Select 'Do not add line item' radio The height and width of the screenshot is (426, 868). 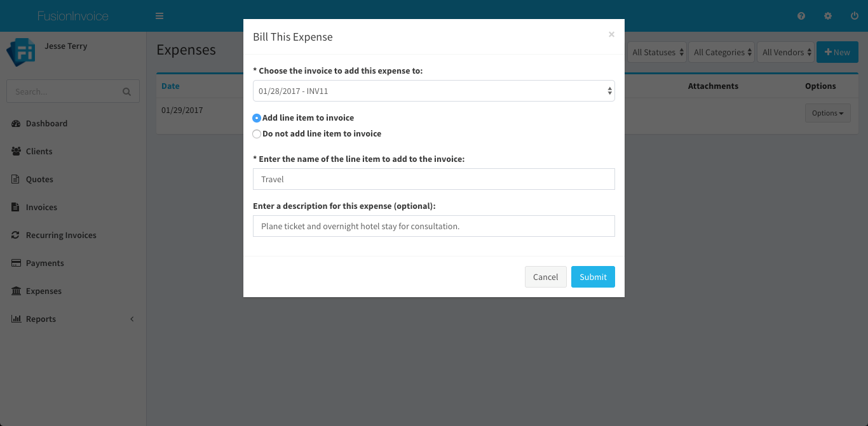[x=257, y=134]
